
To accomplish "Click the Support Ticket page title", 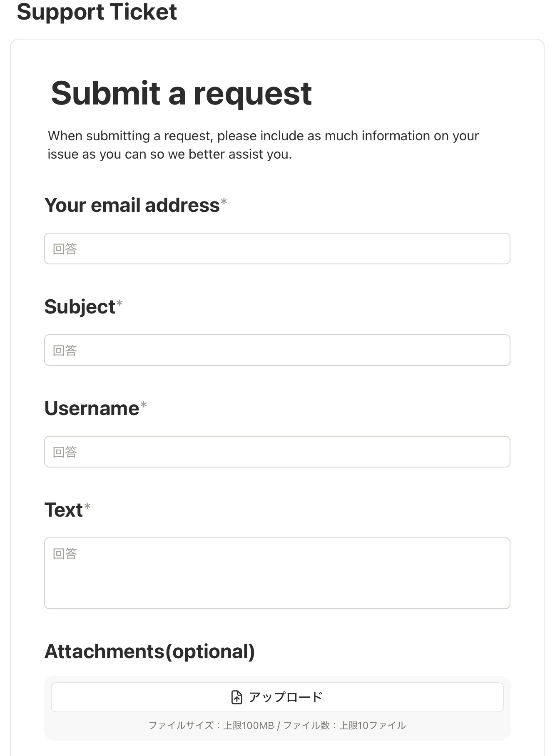I will point(97,12).
